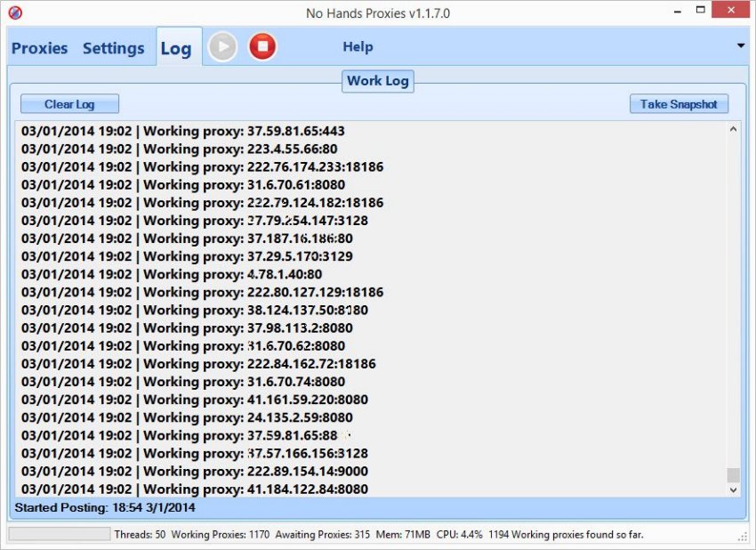Select log row 24.135.2.59:8080

(187, 417)
